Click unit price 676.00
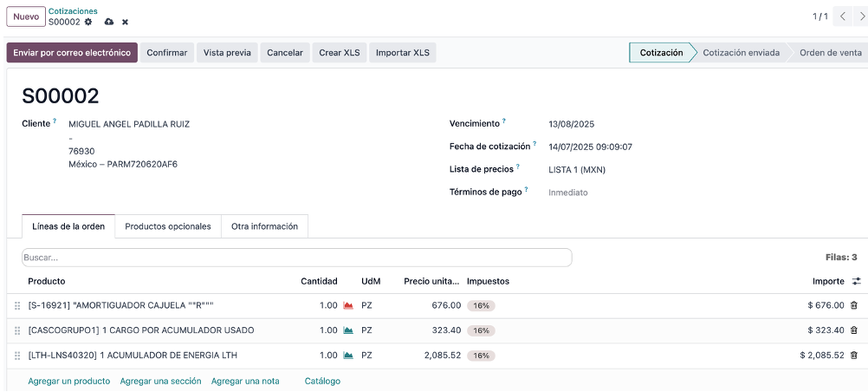The image size is (868, 392). click(x=446, y=305)
